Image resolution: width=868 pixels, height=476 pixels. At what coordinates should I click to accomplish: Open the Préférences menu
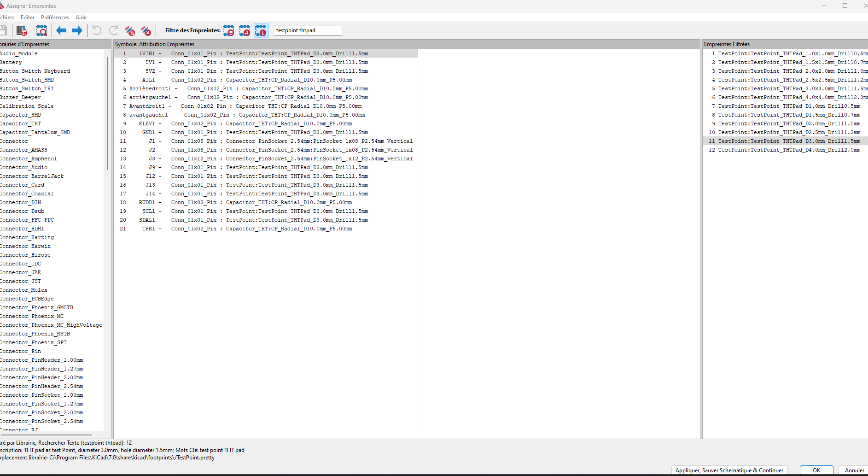55,18
